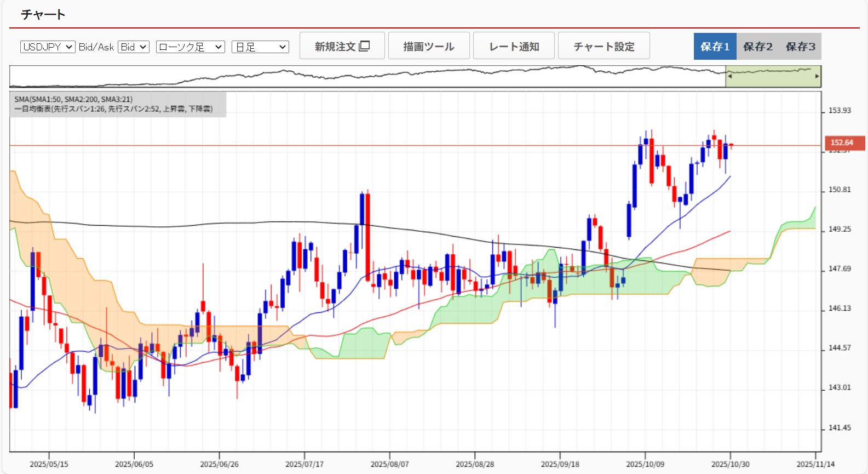Open the チャート設定 chart settings

tap(603, 46)
